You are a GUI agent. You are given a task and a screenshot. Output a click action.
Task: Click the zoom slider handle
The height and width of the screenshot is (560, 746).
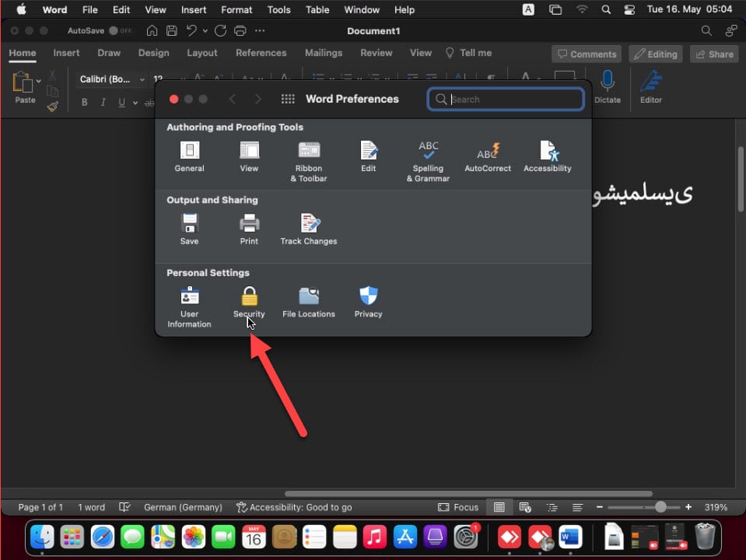[x=660, y=507]
